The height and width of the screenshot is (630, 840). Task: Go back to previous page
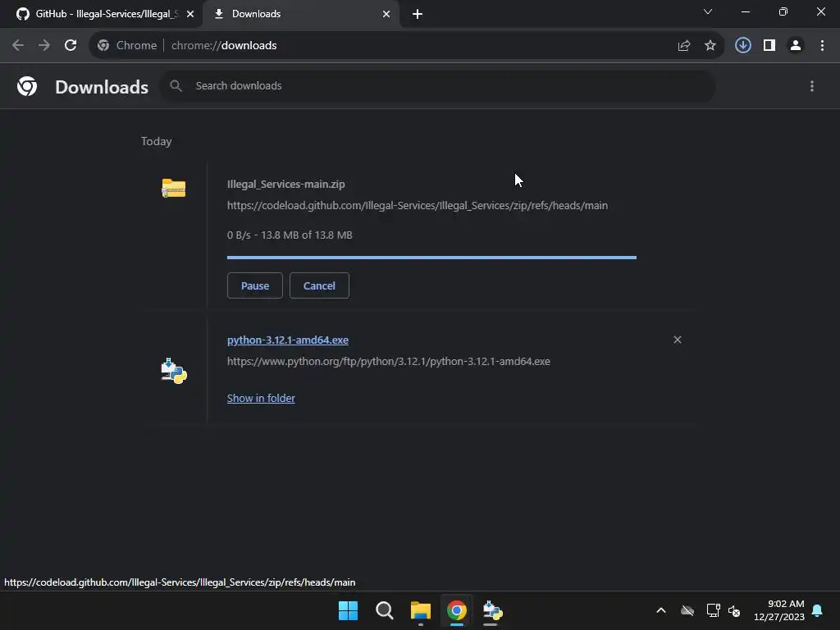pos(18,46)
